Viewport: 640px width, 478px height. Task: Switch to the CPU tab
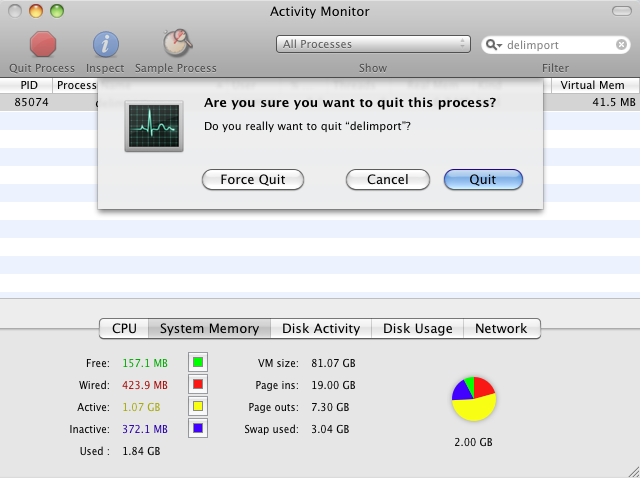(124, 329)
